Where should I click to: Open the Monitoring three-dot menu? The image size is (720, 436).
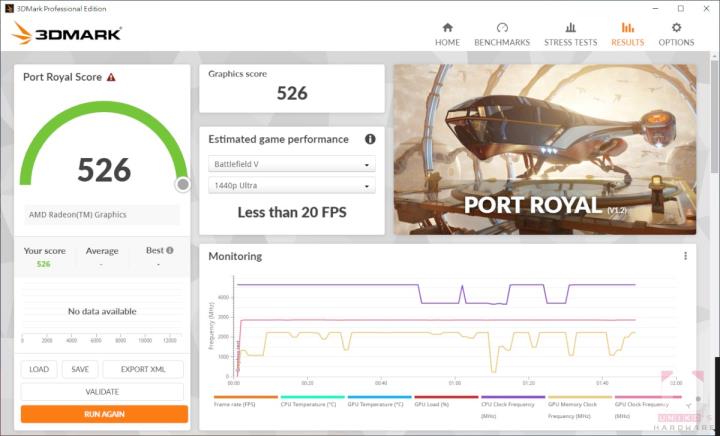pos(685,256)
